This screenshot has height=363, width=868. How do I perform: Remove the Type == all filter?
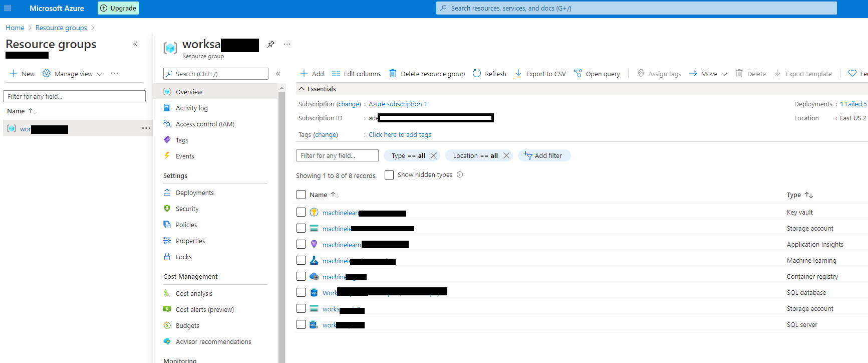pyautogui.click(x=434, y=155)
